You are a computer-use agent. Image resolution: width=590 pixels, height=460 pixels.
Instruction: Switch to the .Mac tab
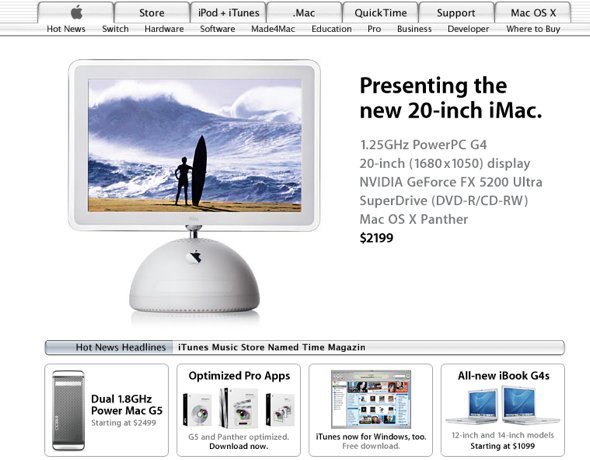click(x=304, y=12)
